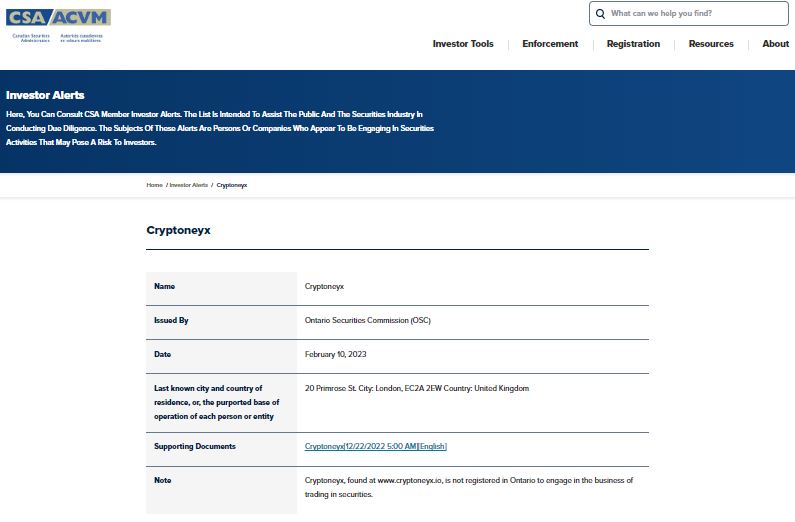
Task: Click the Note row label
Action: click(162, 480)
